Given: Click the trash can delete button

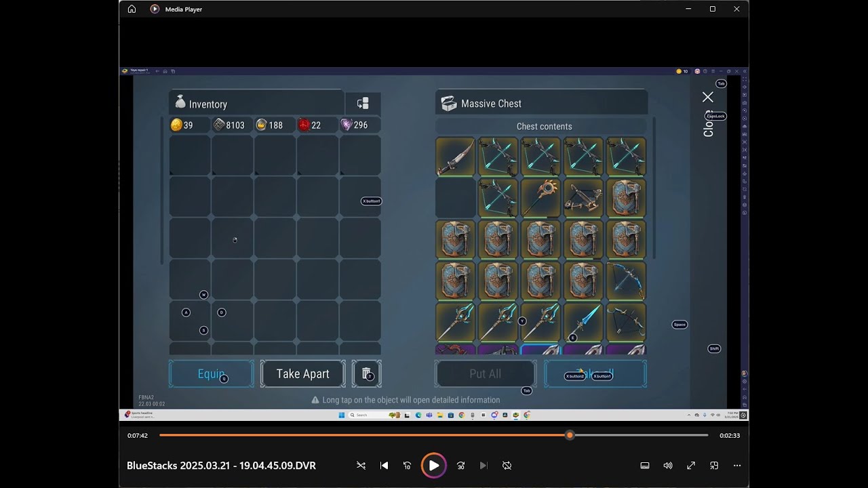Looking at the screenshot, I should pos(366,374).
